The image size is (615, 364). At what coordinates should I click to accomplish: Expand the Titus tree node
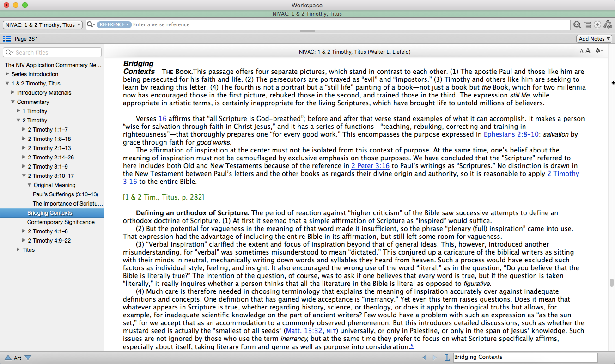pos(18,249)
